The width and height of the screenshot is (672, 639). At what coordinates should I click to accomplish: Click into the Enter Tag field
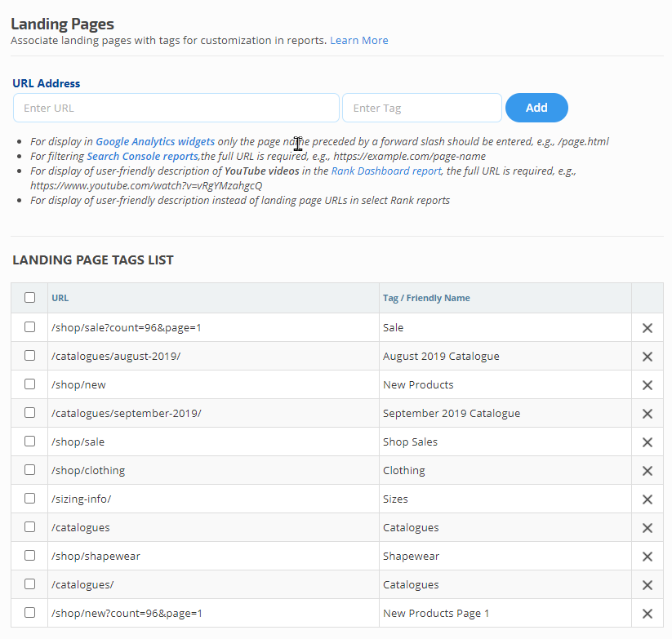pyautogui.click(x=421, y=108)
